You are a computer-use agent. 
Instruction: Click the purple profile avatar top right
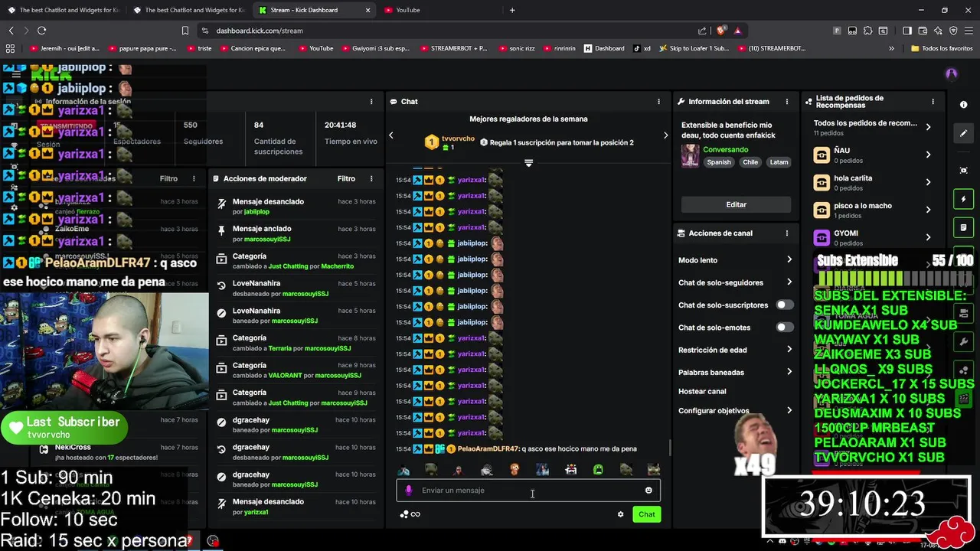(952, 73)
